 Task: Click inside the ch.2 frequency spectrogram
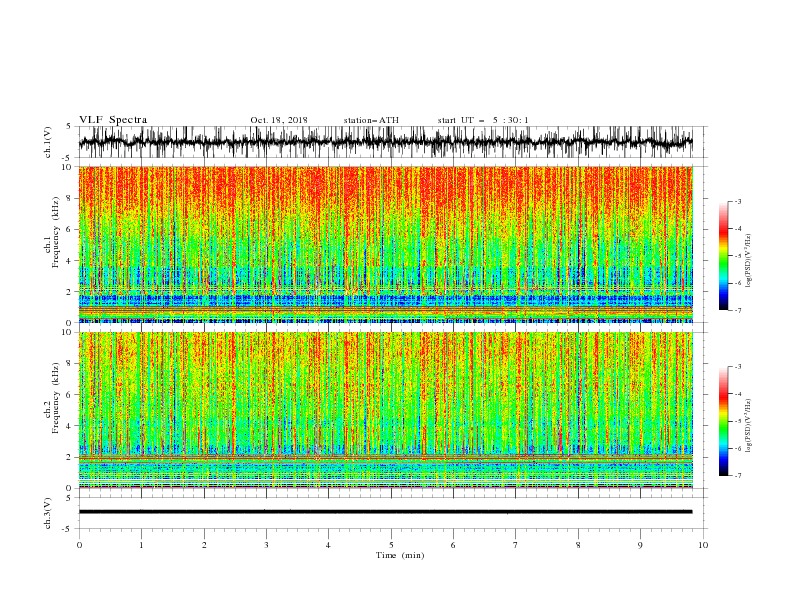click(385, 410)
